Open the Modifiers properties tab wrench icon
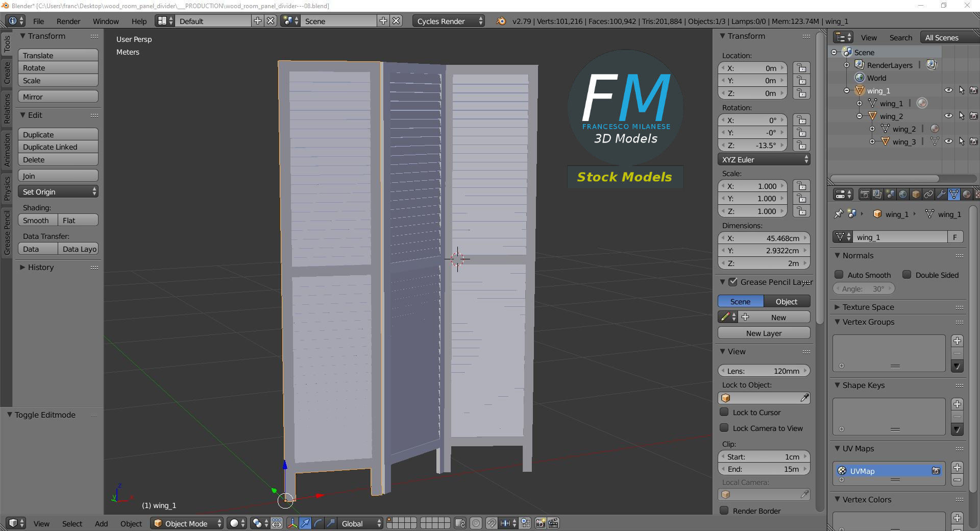This screenshot has width=980, height=531. [x=941, y=195]
